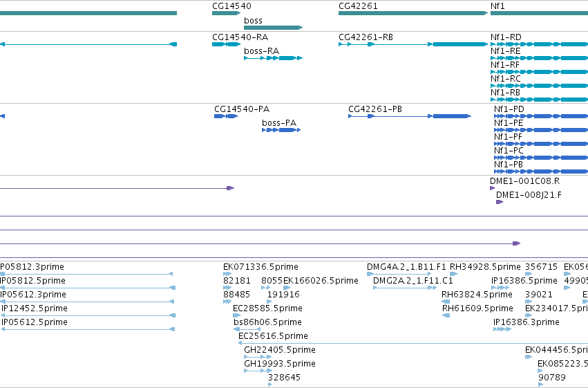Click the Nf1-PD protein label
Screen dimensions: 588x388
[x=509, y=109]
